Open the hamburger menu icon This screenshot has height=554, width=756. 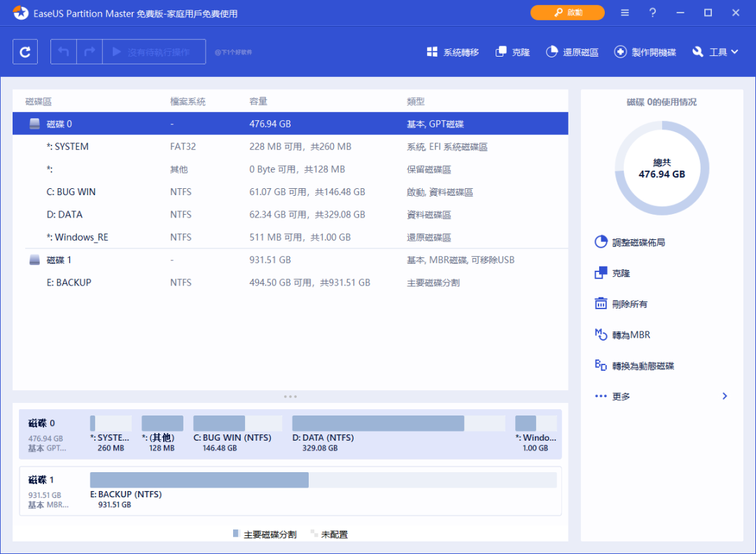pyautogui.click(x=624, y=13)
